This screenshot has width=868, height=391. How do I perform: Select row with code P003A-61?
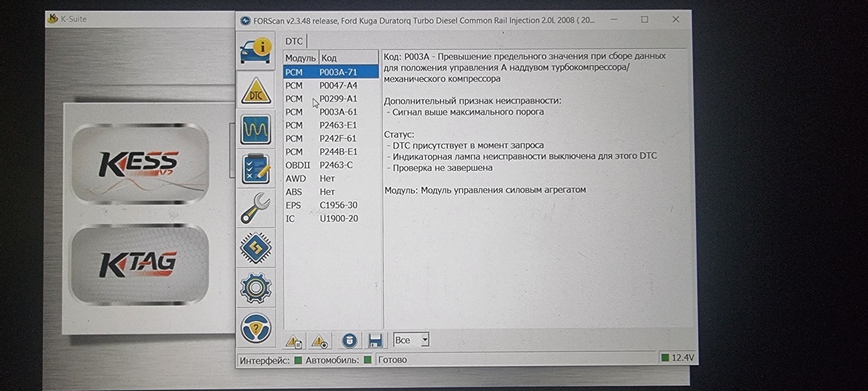331,112
